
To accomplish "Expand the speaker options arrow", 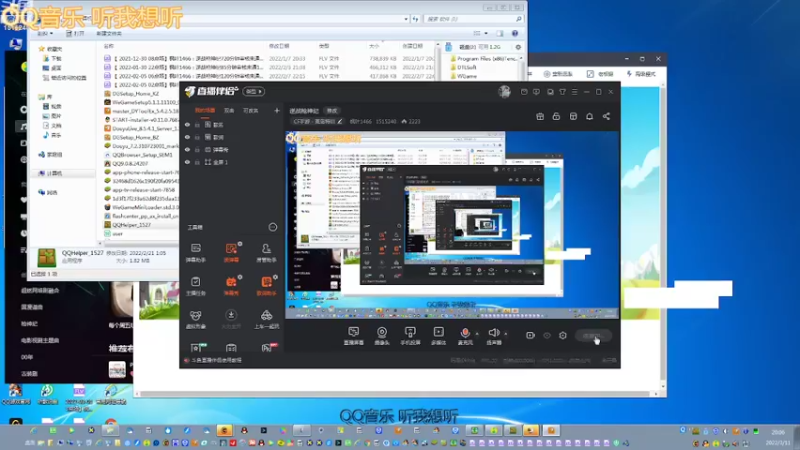I will click(506, 334).
